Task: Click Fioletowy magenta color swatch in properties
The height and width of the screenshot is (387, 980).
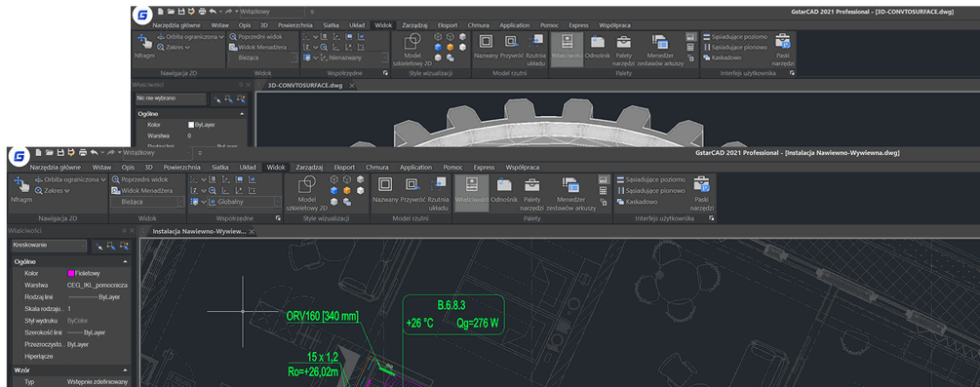Action: (x=70, y=273)
